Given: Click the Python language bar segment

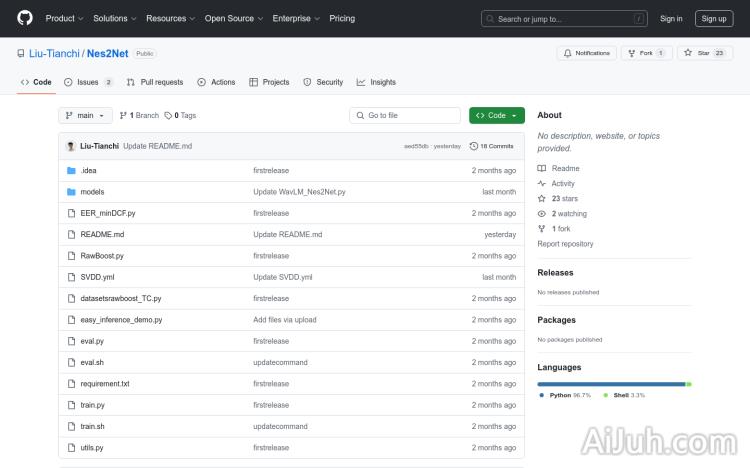Looking at the screenshot, I should pos(611,384).
